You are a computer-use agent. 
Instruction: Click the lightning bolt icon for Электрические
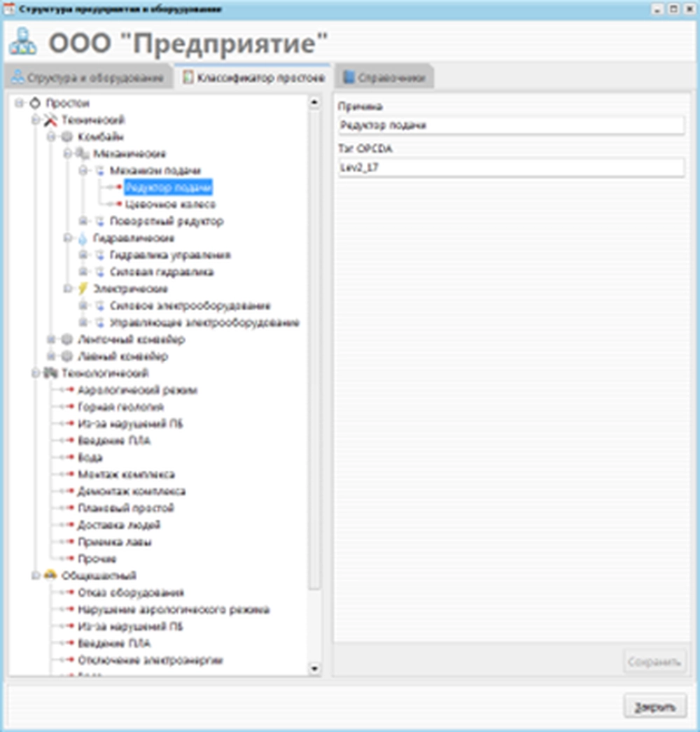pos(83,289)
